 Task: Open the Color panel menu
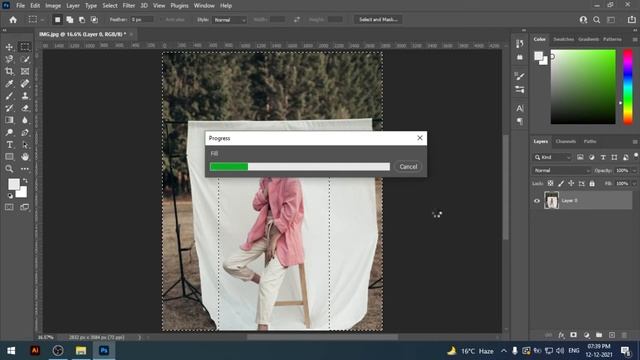click(x=635, y=39)
